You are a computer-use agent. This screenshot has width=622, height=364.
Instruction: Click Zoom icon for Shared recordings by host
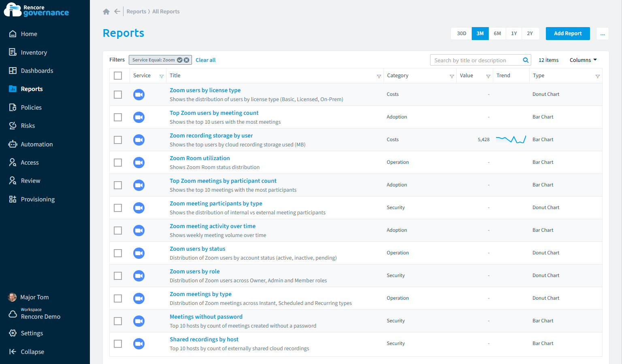point(139,344)
